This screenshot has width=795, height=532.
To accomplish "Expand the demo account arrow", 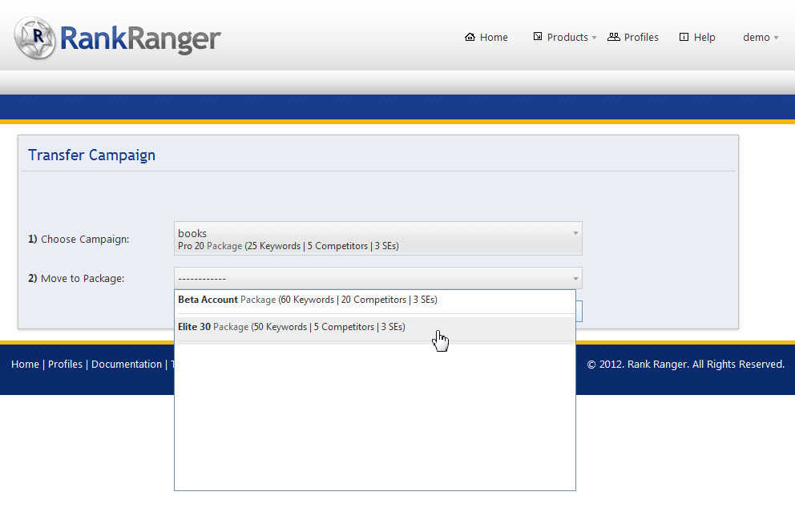I will (776, 38).
